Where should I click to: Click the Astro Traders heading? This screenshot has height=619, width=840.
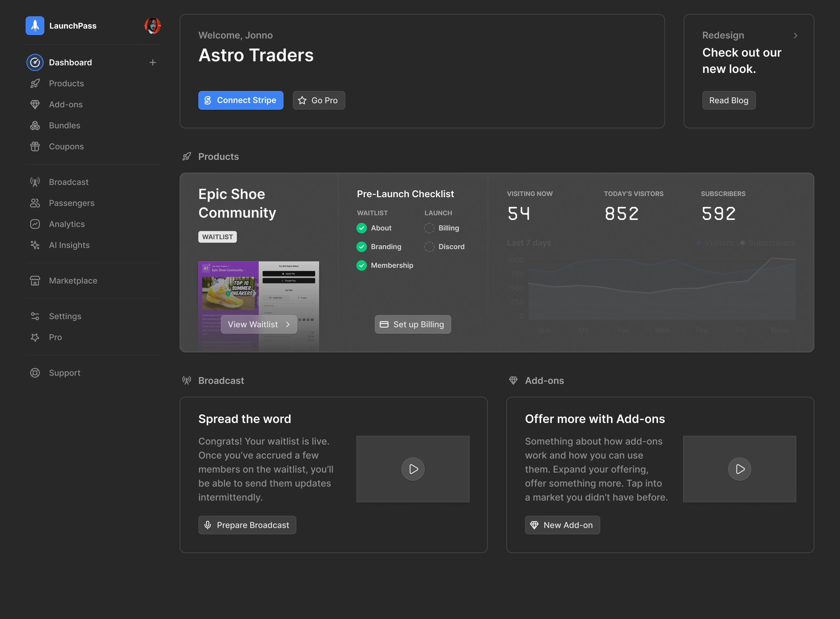coord(256,55)
